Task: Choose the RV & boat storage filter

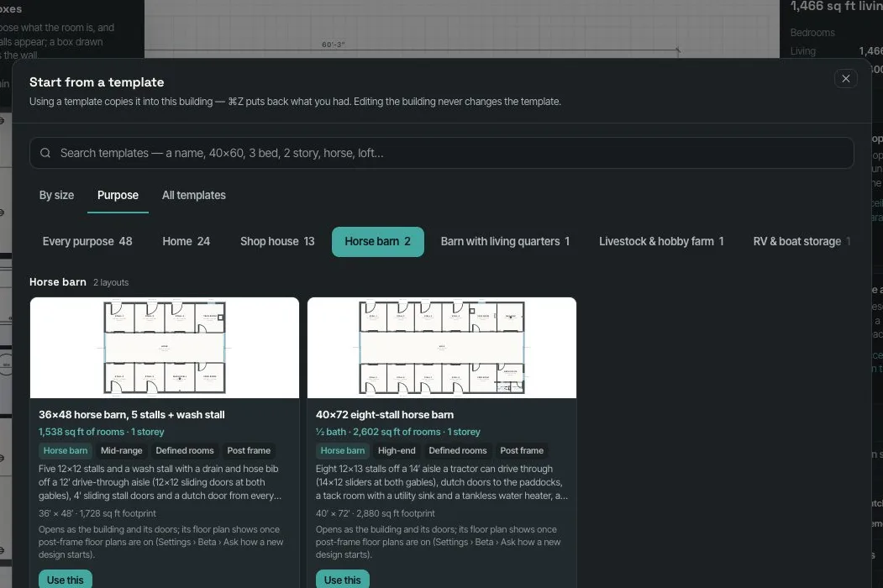Action: click(802, 242)
